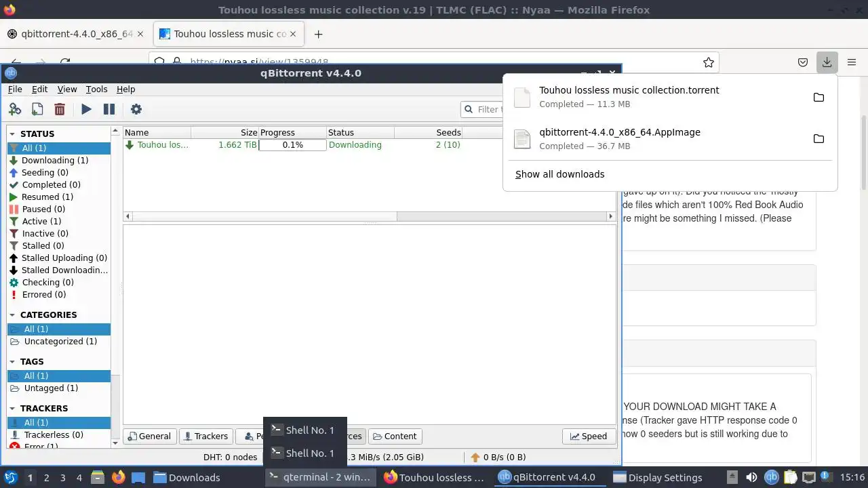Bookmark this page star icon
This screenshot has width=868, height=488.
pyautogui.click(x=709, y=62)
